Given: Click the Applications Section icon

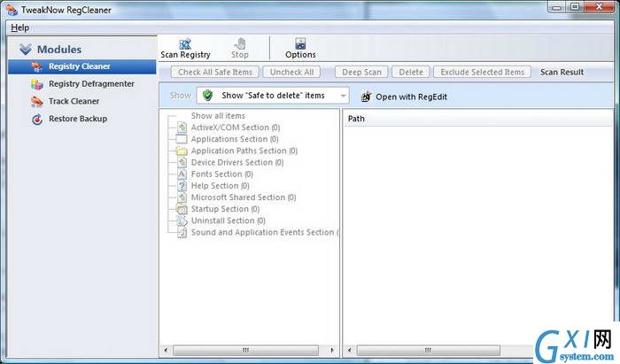Looking at the screenshot, I should (x=182, y=139).
